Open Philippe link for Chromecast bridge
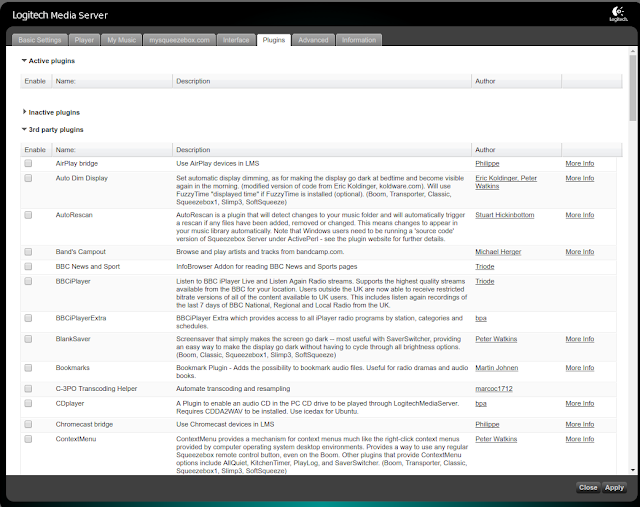This screenshot has height=507, width=640. click(x=487, y=424)
